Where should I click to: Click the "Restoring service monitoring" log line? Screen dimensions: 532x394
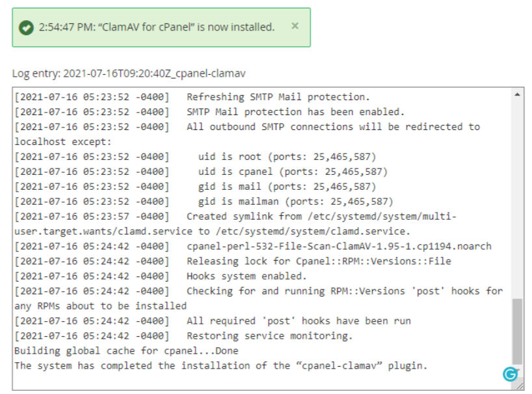183,335
